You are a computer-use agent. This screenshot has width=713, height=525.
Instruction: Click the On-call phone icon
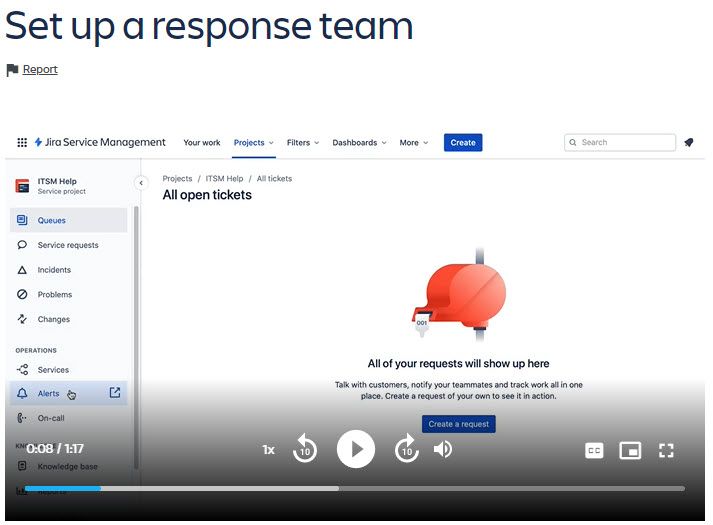[x=21, y=418]
